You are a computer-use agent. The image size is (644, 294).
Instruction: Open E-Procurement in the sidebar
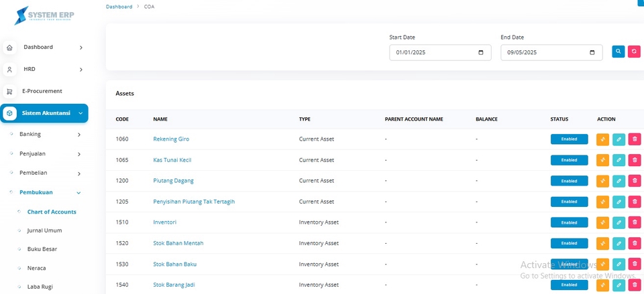42,92
